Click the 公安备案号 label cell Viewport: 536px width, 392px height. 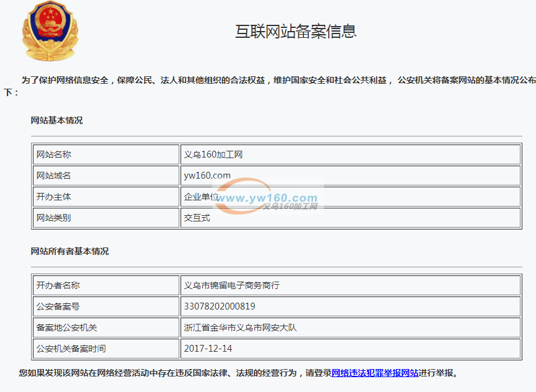click(x=58, y=306)
